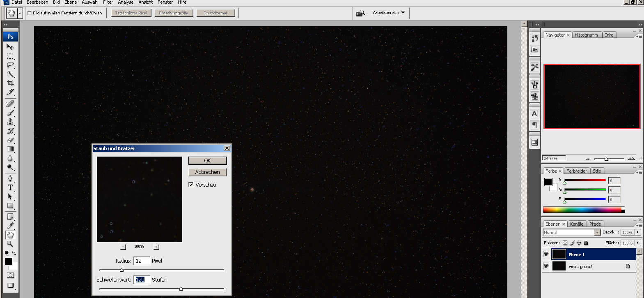Uncheck the Vorschau preview checkbox

191,185
